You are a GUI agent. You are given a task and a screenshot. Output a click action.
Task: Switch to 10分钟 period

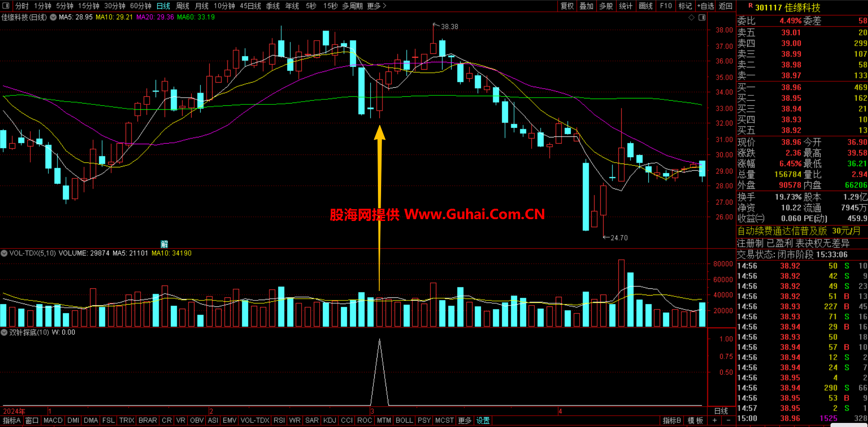224,6
